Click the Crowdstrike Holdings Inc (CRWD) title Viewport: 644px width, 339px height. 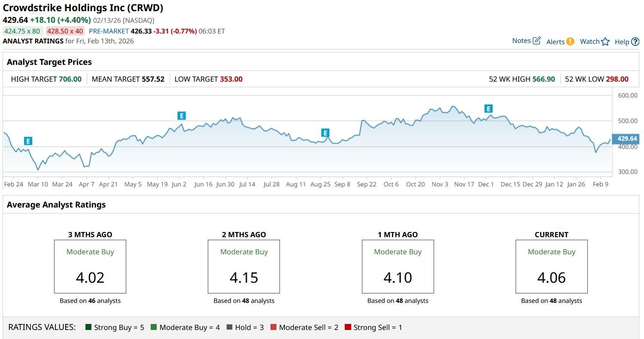pyautogui.click(x=83, y=8)
